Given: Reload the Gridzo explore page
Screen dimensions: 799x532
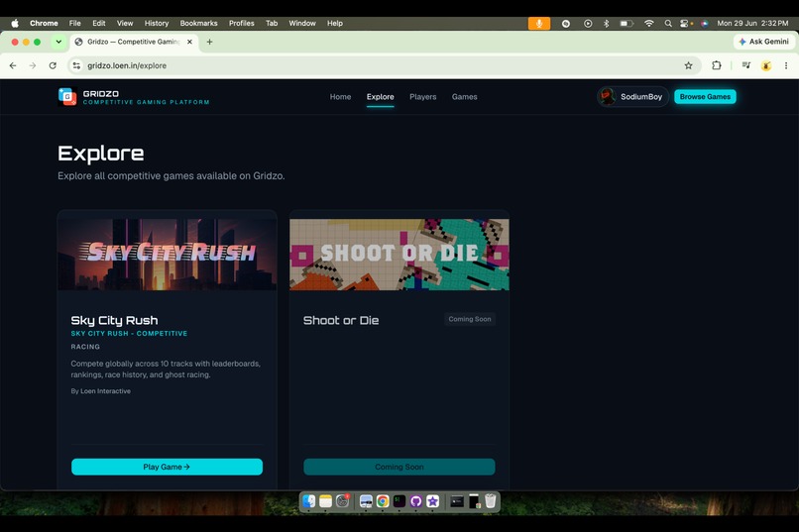Looking at the screenshot, I should pyautogui.click(x=53, y=65).
